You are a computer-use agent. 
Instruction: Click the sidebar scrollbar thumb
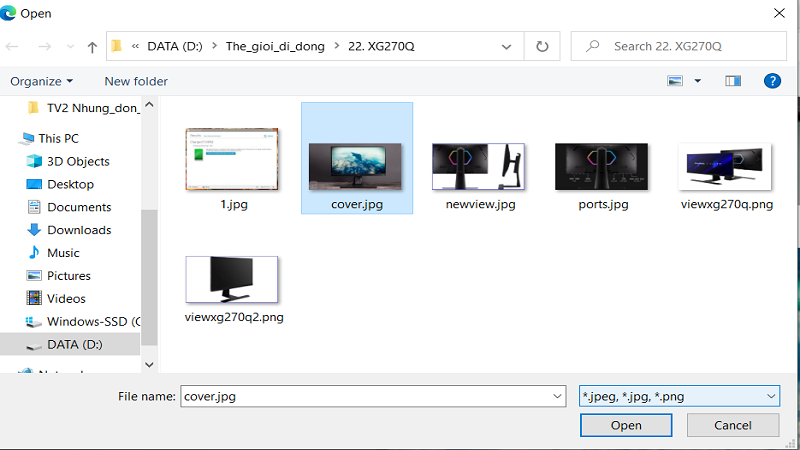pos(149,278)
